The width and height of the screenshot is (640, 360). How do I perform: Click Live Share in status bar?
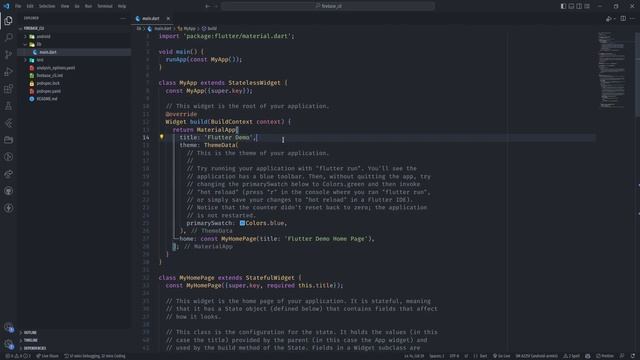(47, 356)
